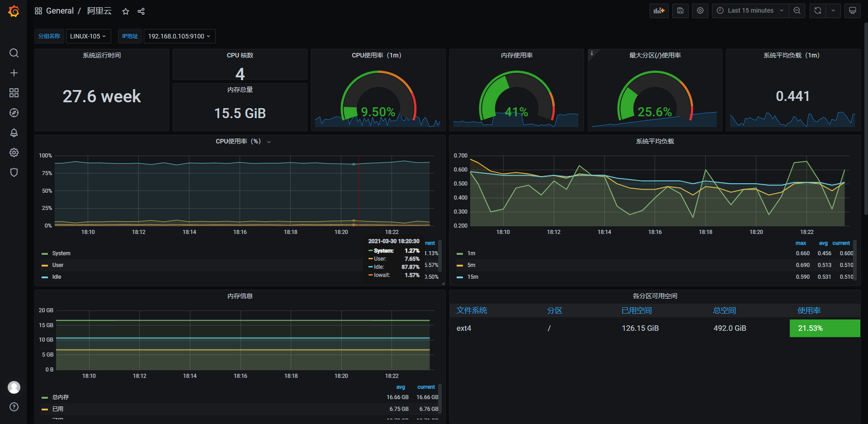Toggle the Idle series in CPU legend
Screen dimensions: 868x424
point(57,277)
